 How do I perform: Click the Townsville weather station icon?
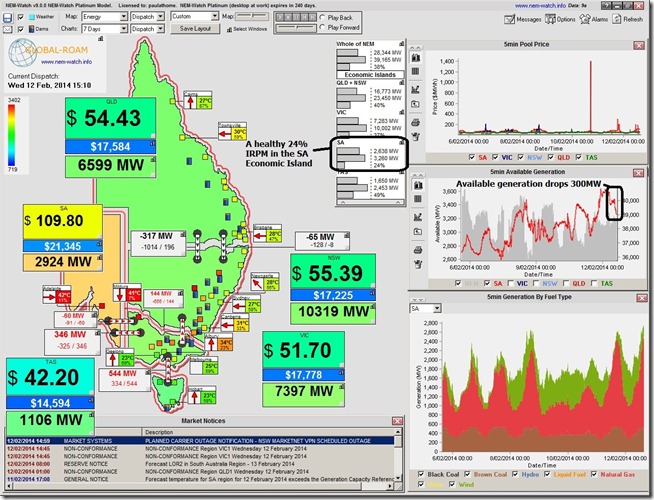tap(232, 132)
